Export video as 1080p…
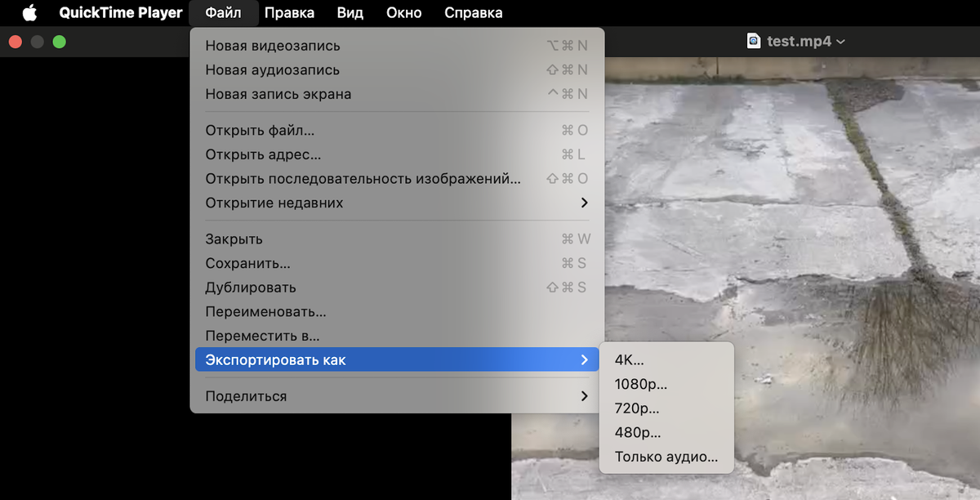This screenshot has height=500, width=980. [667, 384]
